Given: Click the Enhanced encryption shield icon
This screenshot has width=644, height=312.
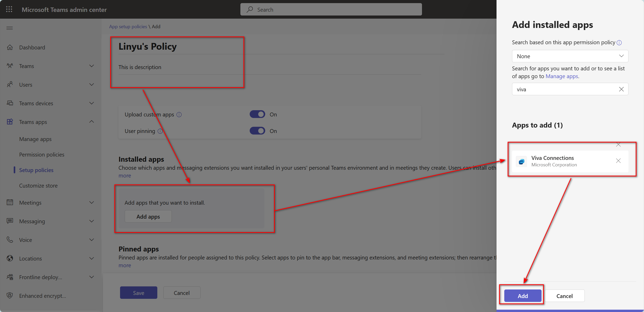Looking at the screenshot, I should [x=10, y=295].
